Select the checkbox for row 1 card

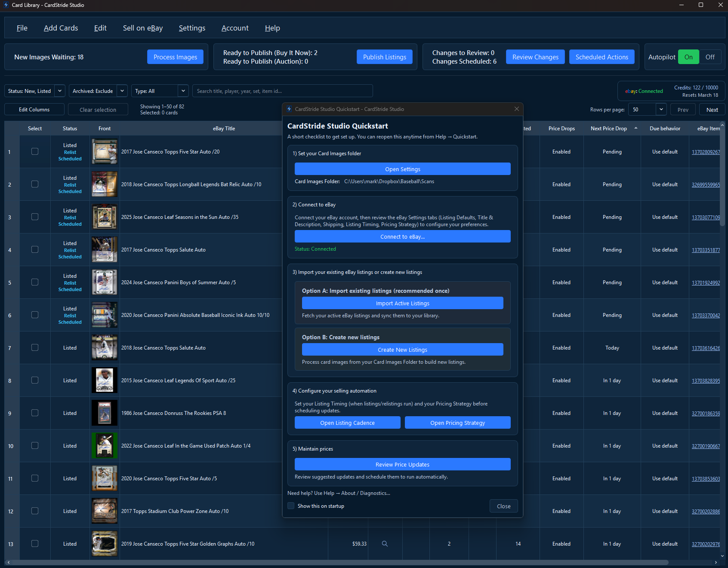pos(35,152)
